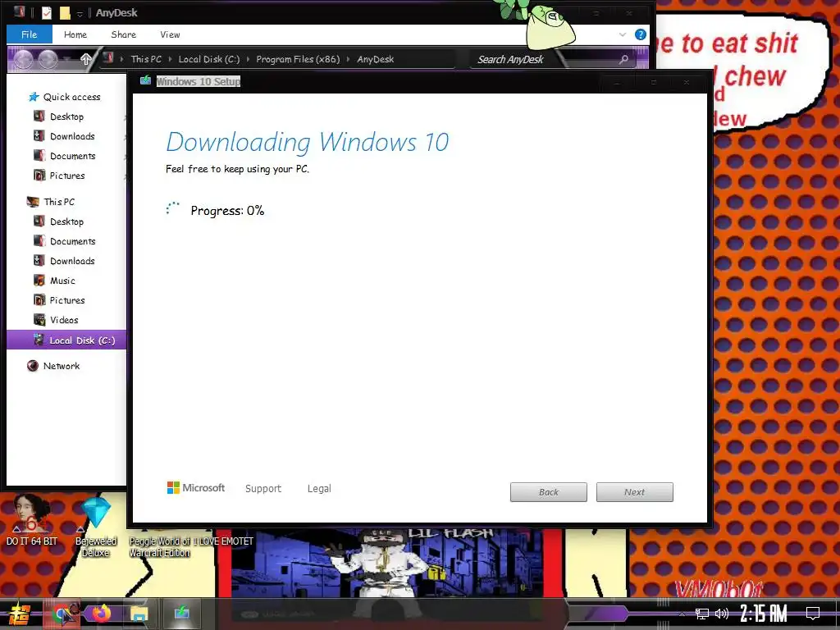Open the volume speaker tray icon

[722, 614]
